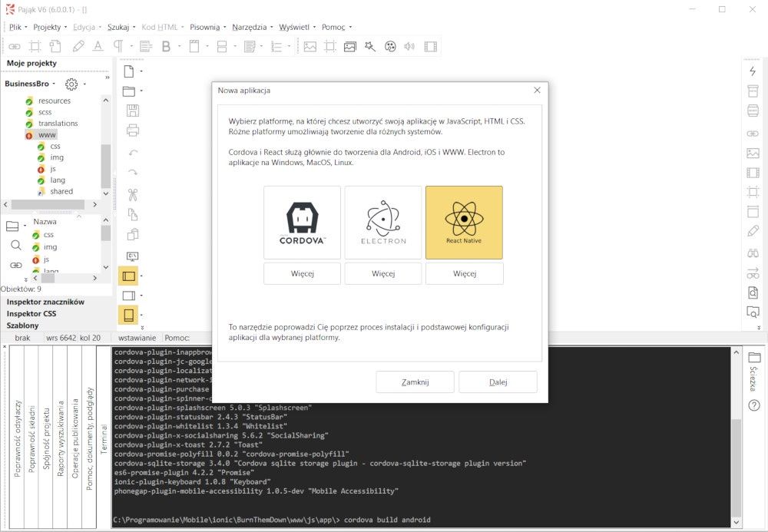768x532 pixels.
Task: Click the command prompt terminal icon
Action: tap(132, 256)
